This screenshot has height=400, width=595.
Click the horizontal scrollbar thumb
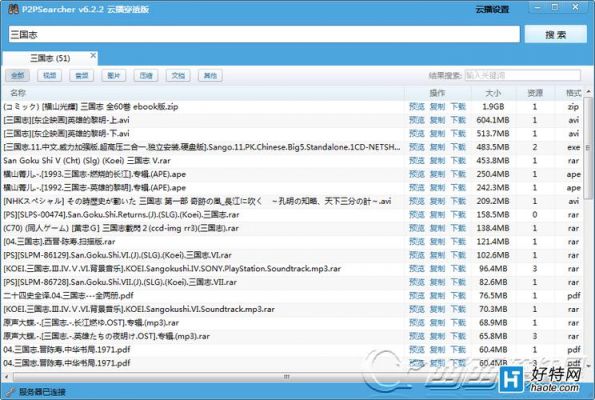[x=287, y=377]
